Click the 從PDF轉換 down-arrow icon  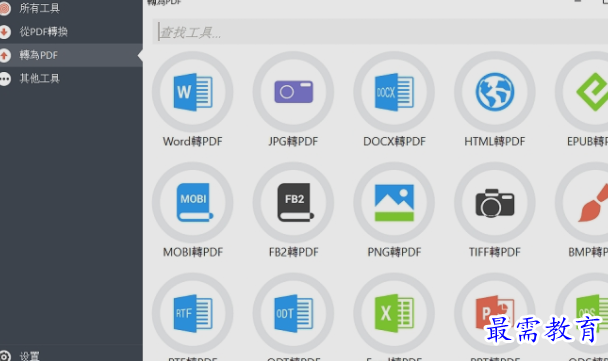coord(5,32)
